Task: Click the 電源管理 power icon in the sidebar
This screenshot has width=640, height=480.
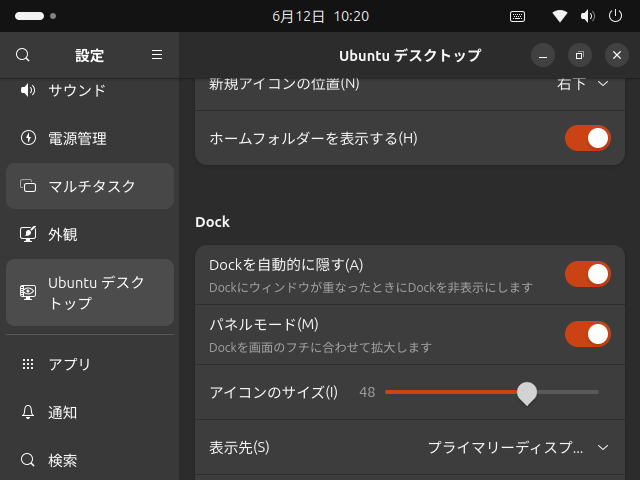Action: [28, 138]
